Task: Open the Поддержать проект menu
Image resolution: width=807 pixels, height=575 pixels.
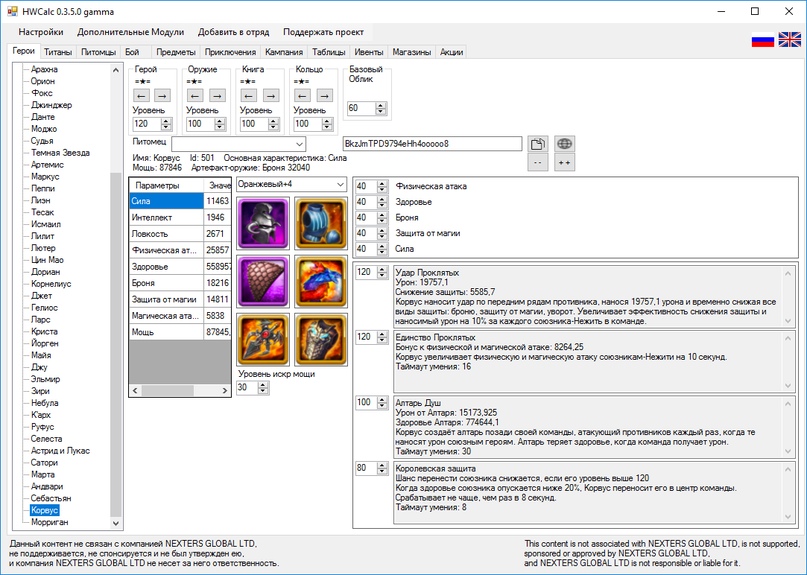Action: tap(323, 32)
